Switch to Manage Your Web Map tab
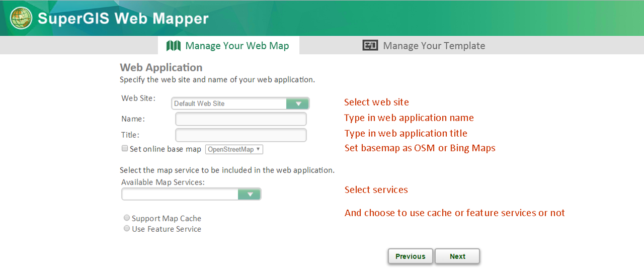The width and height of the screenshot is (644, 278). tap(228, 46)
